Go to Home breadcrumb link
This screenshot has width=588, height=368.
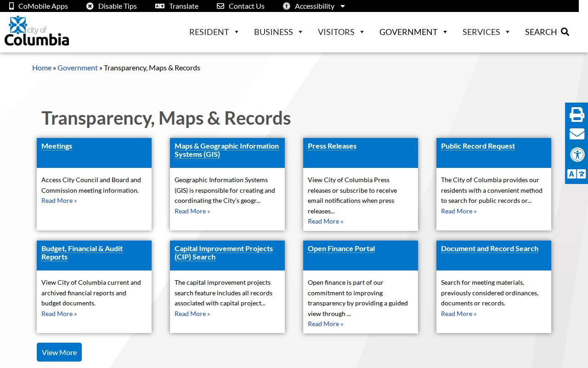click(42, 68)
